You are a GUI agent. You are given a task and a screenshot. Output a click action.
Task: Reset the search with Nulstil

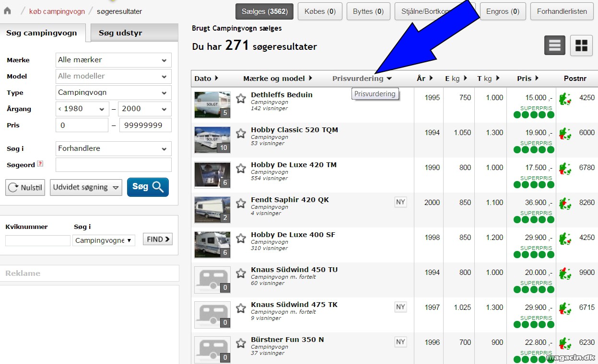click(x=25, y=187)
